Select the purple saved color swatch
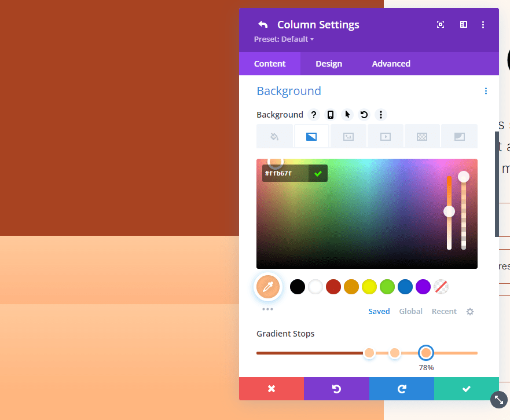This screenshot has width=510, height=420. [423, 287]
